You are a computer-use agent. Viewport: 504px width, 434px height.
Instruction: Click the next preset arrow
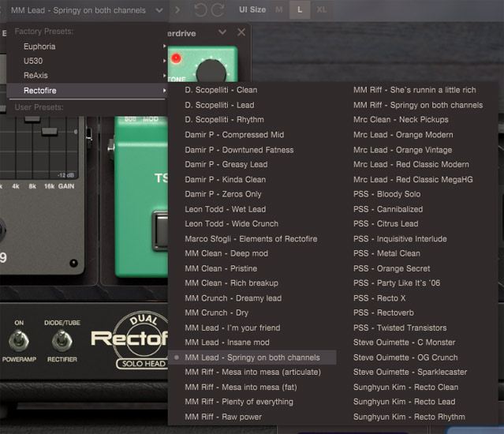coord(177,10)
